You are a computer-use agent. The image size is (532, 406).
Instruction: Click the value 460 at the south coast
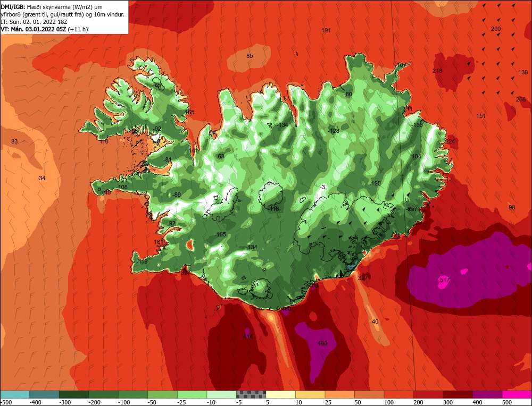click(x=286, y=309)
